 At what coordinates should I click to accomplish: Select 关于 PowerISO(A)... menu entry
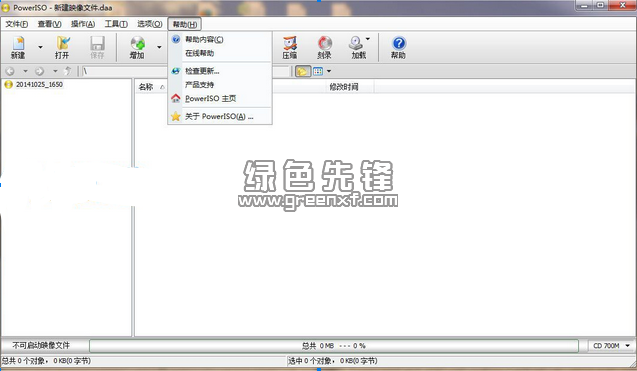pyautogui.click(x=220, y=117)
